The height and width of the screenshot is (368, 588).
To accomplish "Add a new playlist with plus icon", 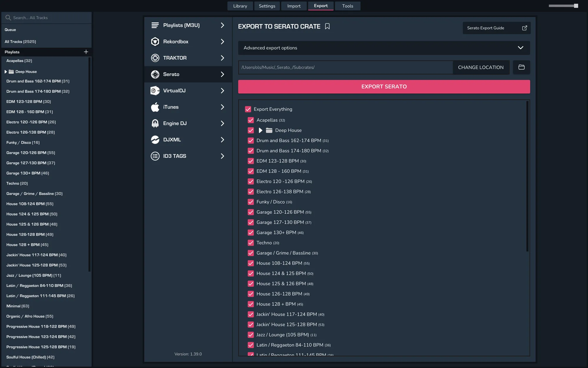I will (86, 52).
